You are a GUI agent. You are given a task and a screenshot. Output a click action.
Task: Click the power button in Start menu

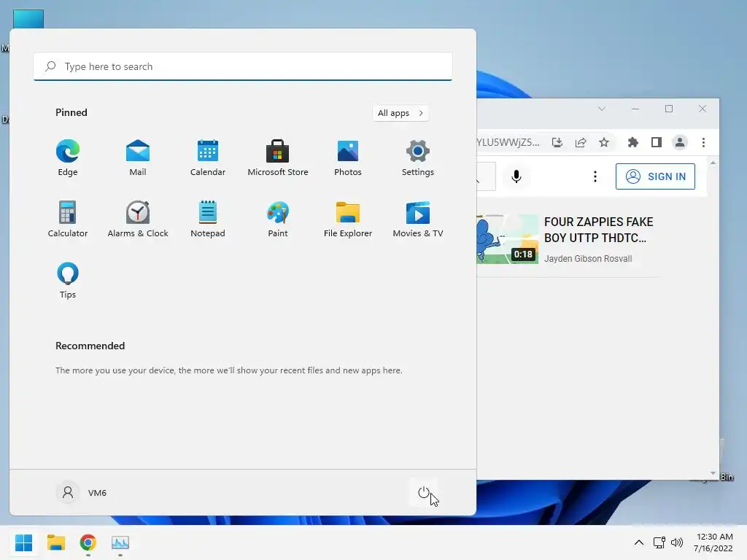[424, 492]
